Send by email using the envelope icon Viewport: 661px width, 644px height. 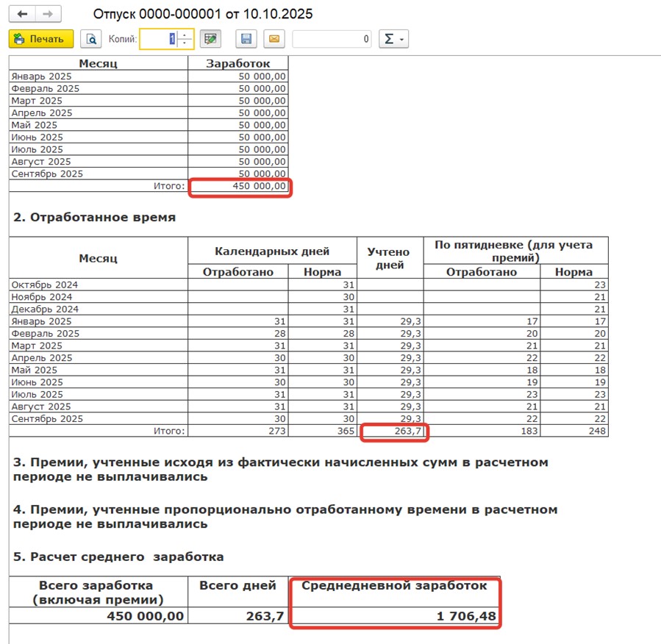(274, 39)
